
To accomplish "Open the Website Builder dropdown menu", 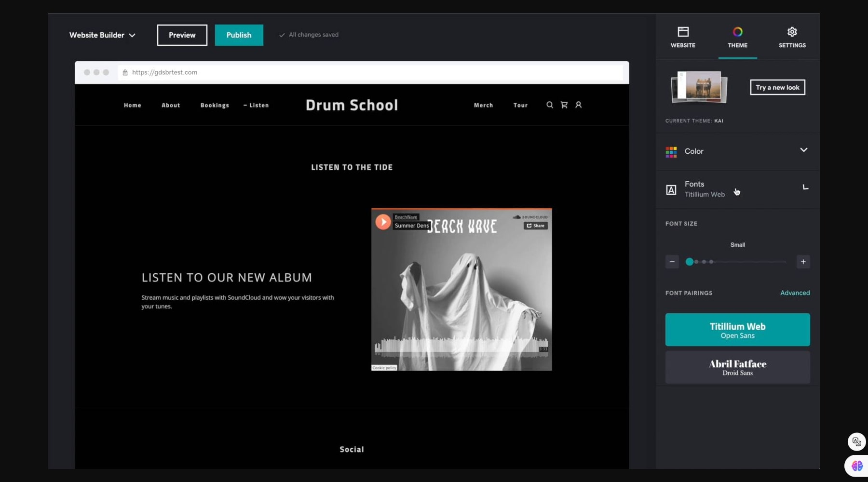I will click(102, 35).
